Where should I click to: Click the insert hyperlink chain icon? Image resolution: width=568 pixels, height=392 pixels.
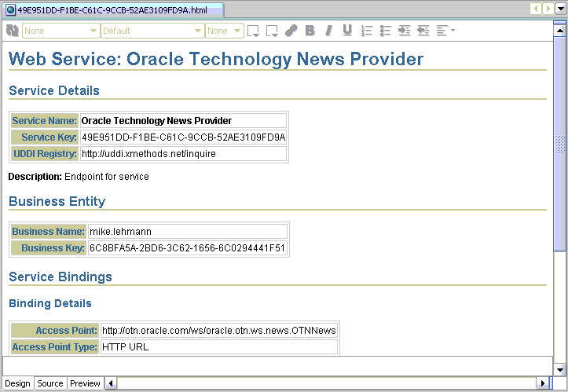tap(291, 31)
